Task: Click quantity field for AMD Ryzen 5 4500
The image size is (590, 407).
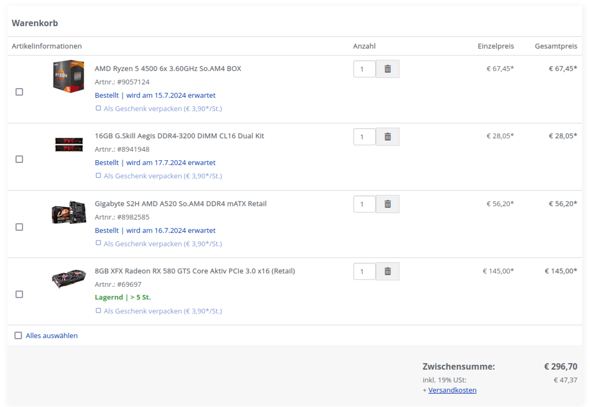Action: [x=364, y=69]
